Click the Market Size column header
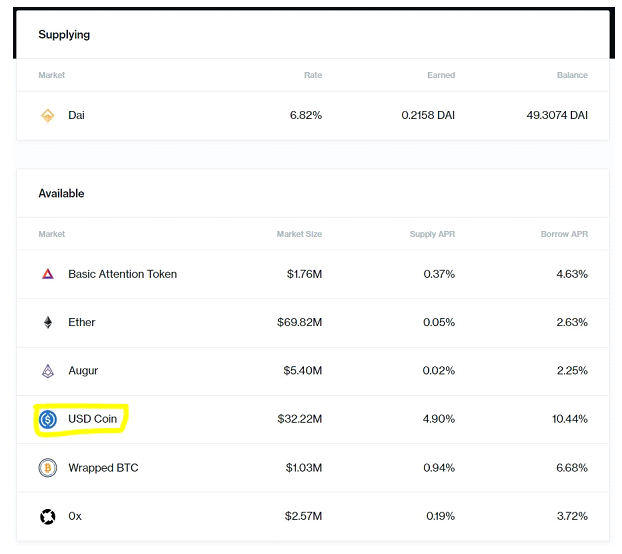The height and width of the screenshot is (554, 622). coord(299,234)
